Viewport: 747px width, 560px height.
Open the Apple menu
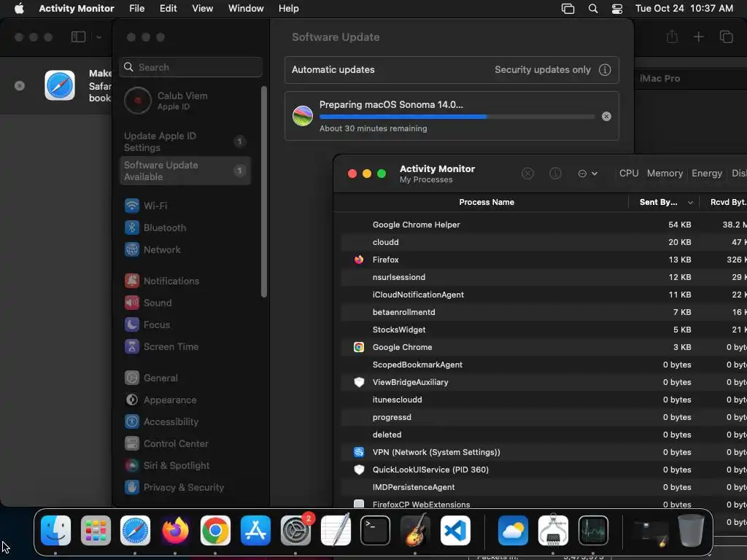[19, 9]
